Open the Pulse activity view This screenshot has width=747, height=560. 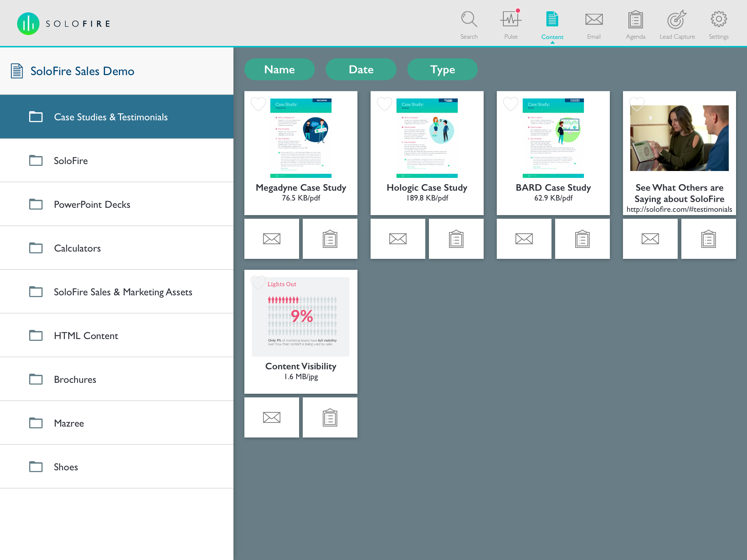[x=511, y=25]
